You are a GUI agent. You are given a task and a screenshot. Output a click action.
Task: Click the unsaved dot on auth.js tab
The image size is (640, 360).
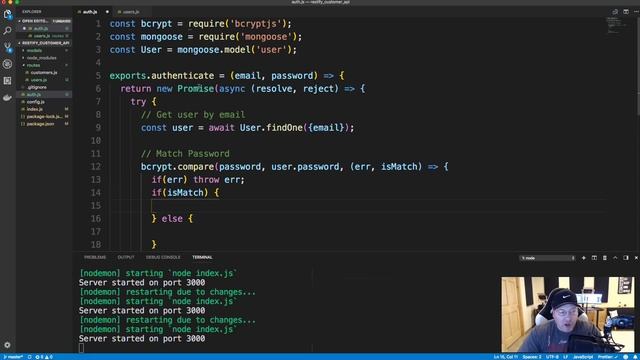[x=107, y=12]
